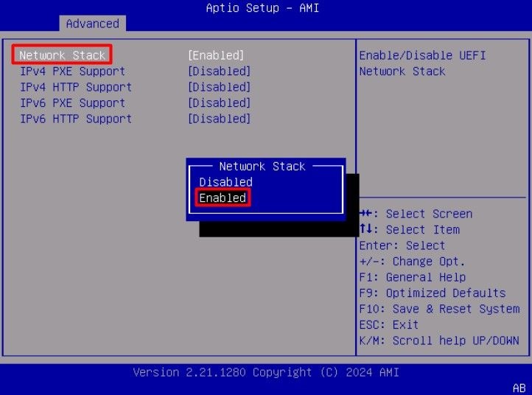Choose Disabled in Network Stack popup
The width and height of the screenshot is (532, 395).
point(225,182)
